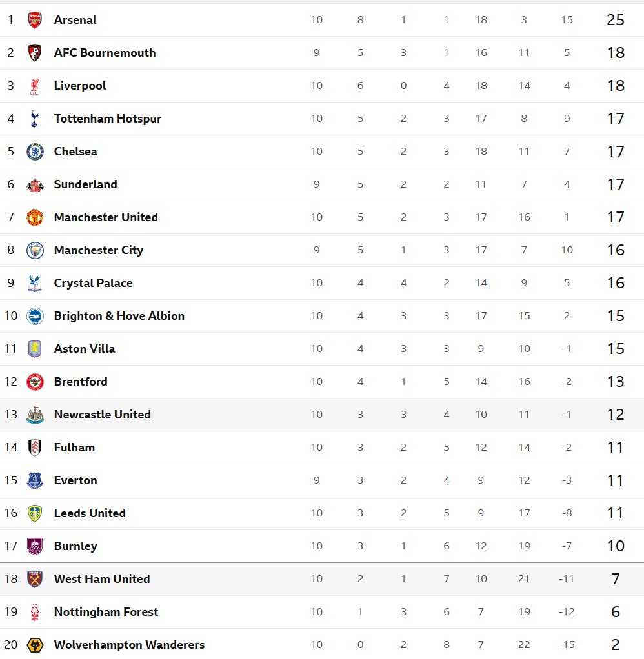Click the Chelsea club badge
This screenshot has height=659, width=644.
tap(35, 152)
